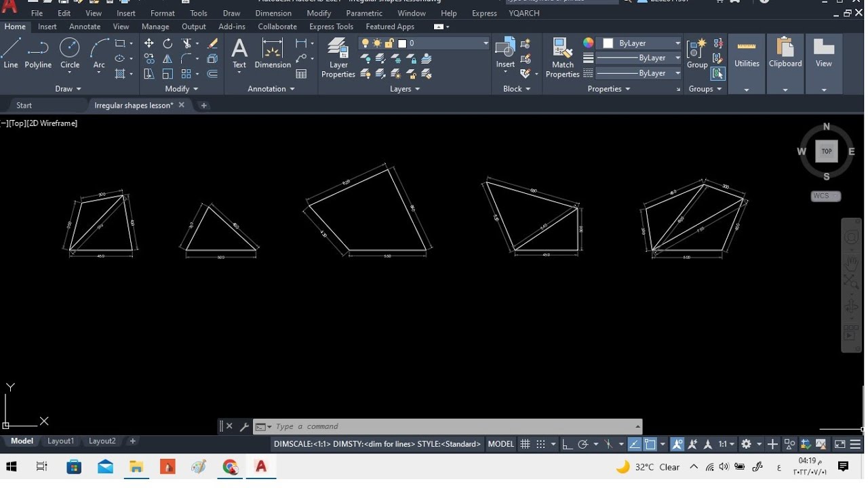This screenshot has height=488, width=868.
Task: Open AutoCAD from the Windows taskbar
Action: tap(261, 466)
